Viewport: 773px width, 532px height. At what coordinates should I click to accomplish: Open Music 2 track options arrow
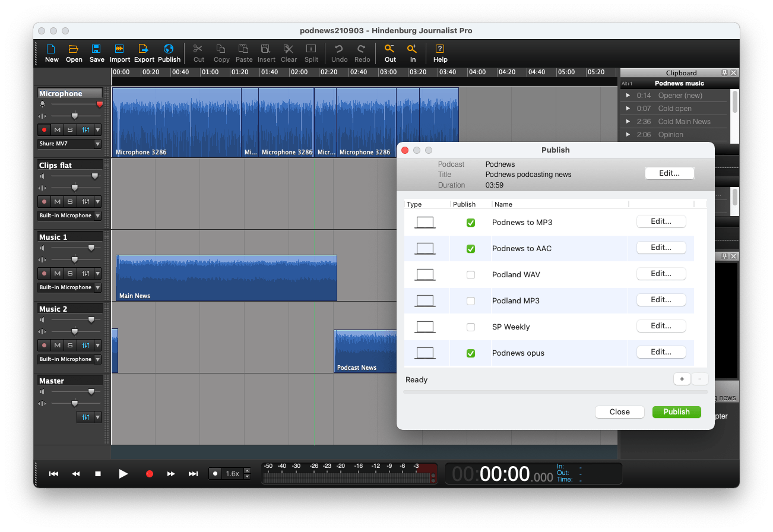coord(97,345)
